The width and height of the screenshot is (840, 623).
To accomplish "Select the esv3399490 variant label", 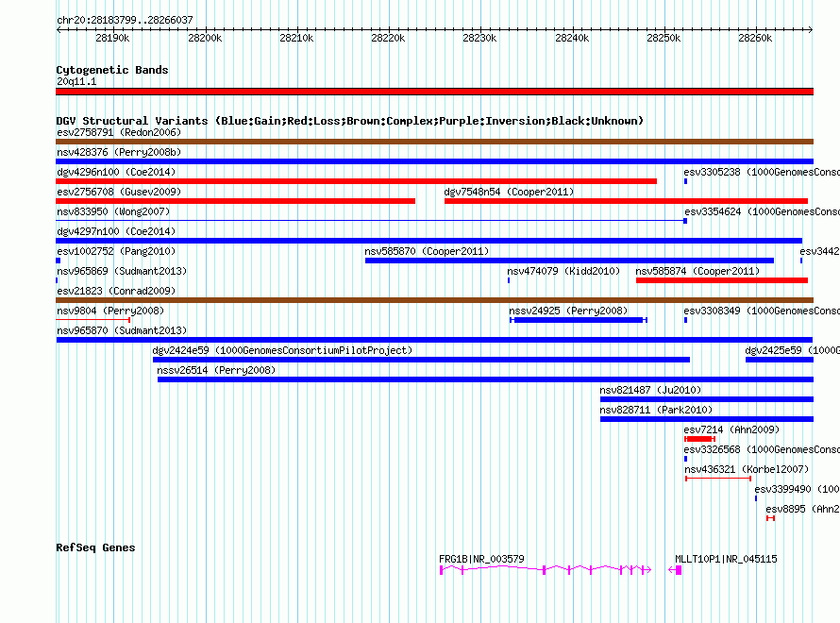I will click(798, 489).
